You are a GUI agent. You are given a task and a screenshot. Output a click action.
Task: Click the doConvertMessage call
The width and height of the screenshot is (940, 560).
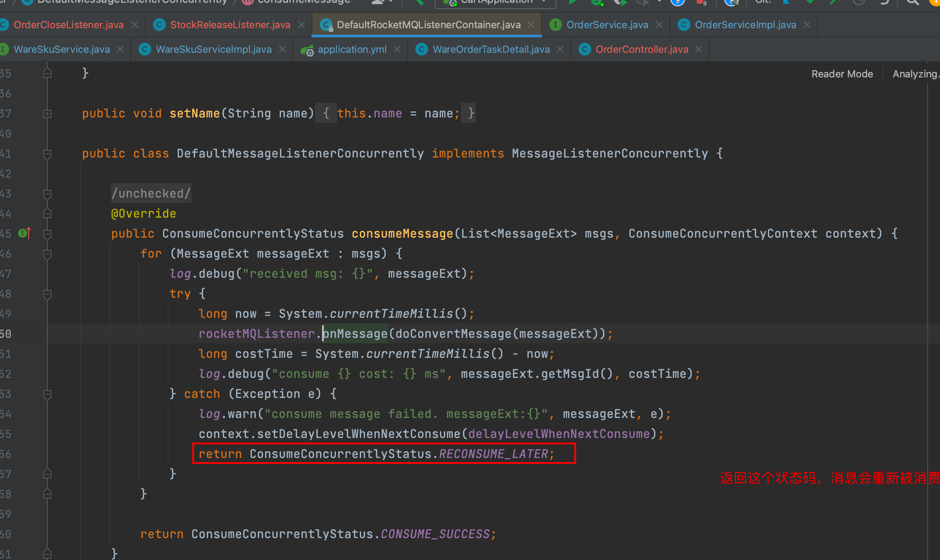click(454, 334)
